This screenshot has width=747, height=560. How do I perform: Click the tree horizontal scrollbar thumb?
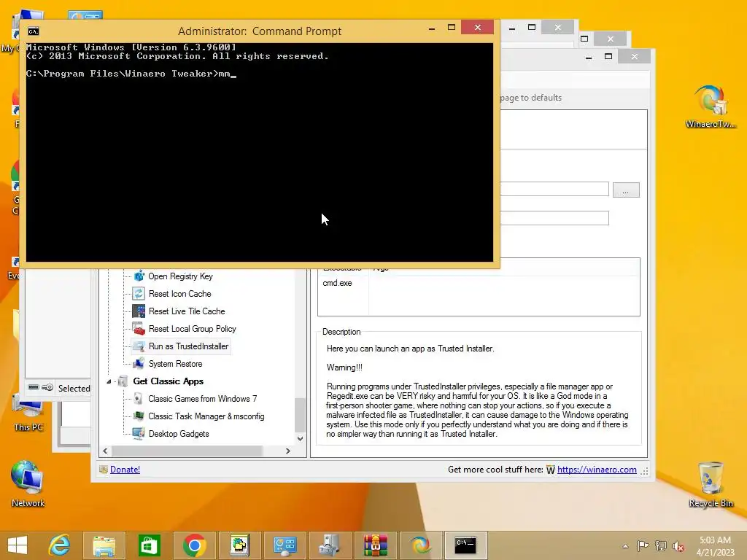[x=187, y=451]
